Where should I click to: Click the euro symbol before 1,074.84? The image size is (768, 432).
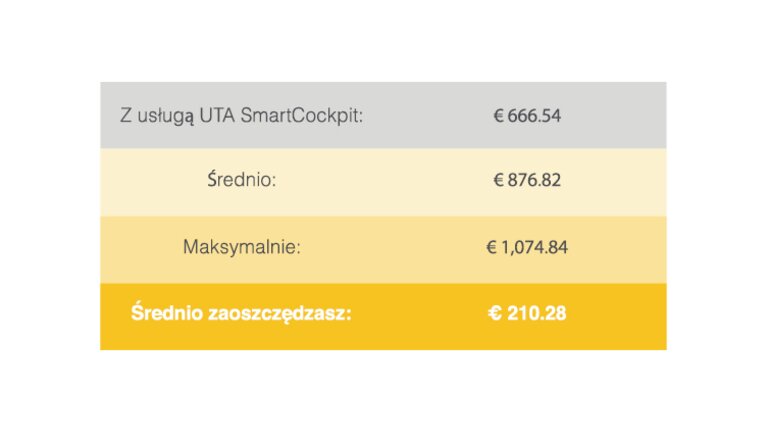point(491,247)
